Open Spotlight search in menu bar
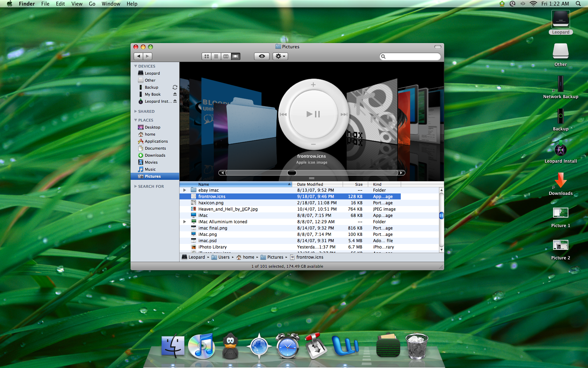The image size is (588, 368). pos(578,4)
